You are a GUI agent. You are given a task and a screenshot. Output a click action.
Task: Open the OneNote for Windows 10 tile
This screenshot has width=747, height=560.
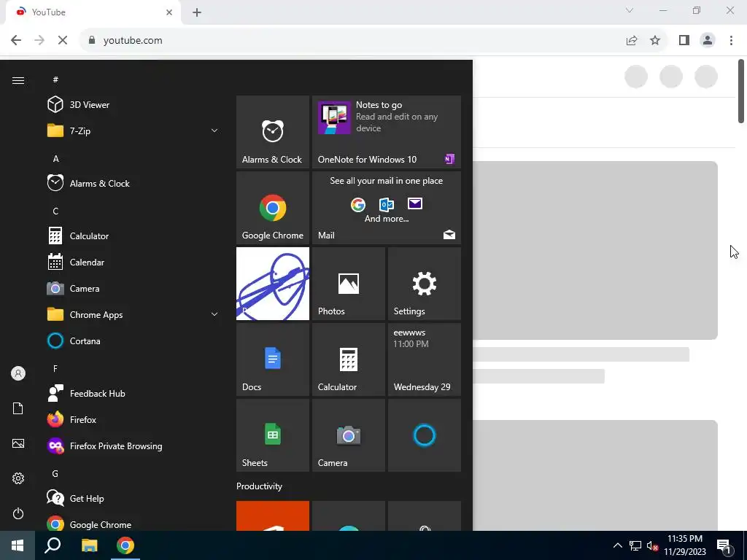click(387, 132)
